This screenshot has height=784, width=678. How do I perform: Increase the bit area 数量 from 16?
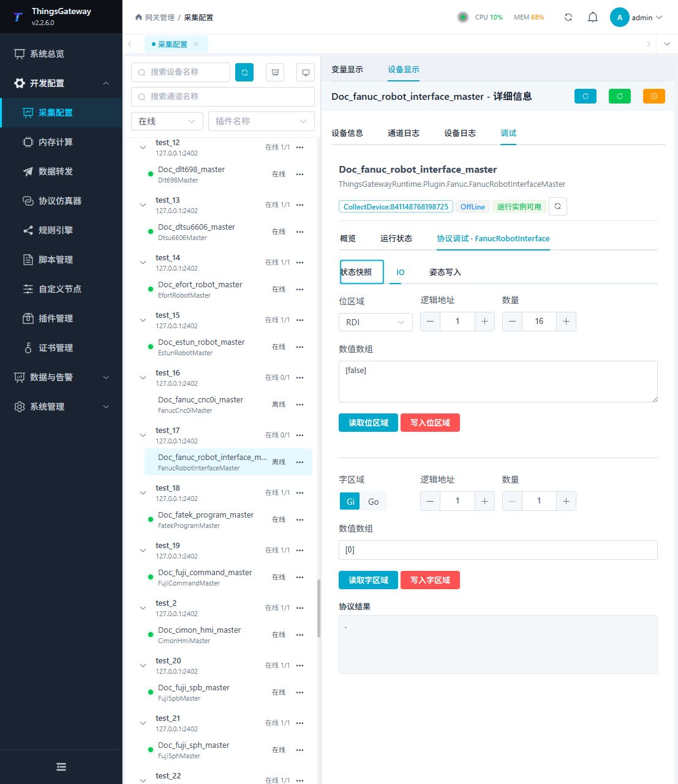(x=566, y=322)
